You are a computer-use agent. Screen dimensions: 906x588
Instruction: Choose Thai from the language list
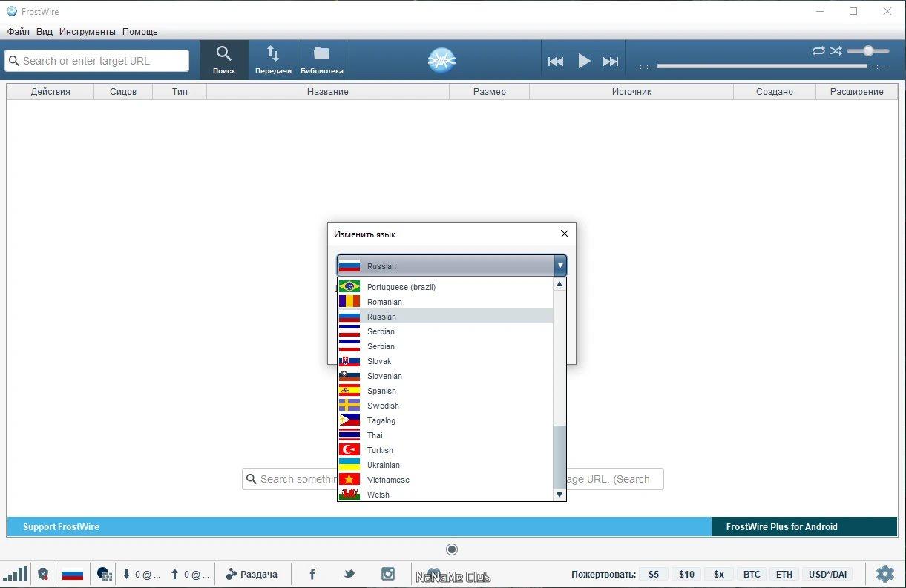pyautogui.click(x=445, y=435)
